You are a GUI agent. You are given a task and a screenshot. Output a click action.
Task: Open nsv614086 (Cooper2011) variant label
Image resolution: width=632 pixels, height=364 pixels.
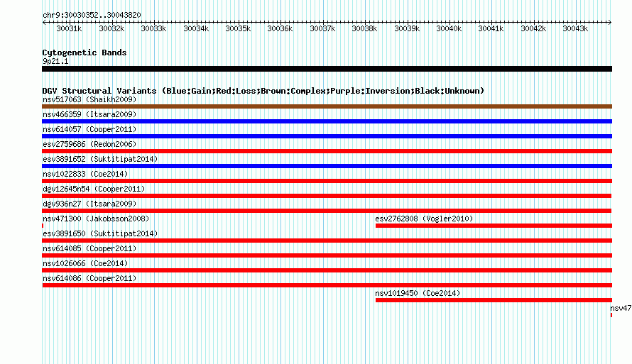pos(89,278)
